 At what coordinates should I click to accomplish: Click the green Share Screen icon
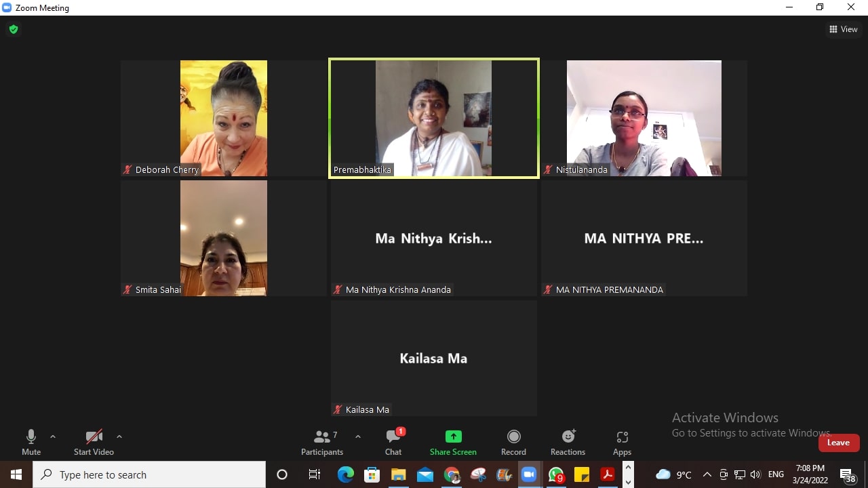pos(453,436)
